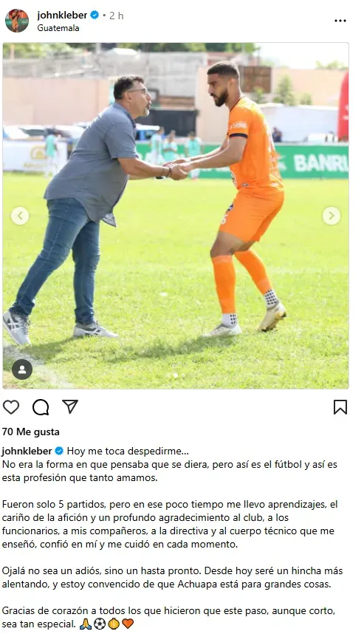Click the verified badge in the caption
Screen dimensions: 364x634
pyautogui.click(x=59, y=451)
